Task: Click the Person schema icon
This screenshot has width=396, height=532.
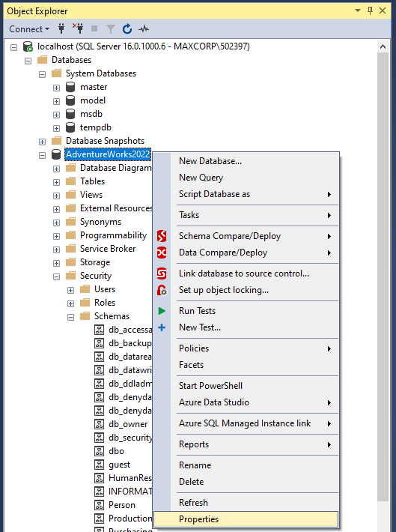Action: (x=99, y=505)
